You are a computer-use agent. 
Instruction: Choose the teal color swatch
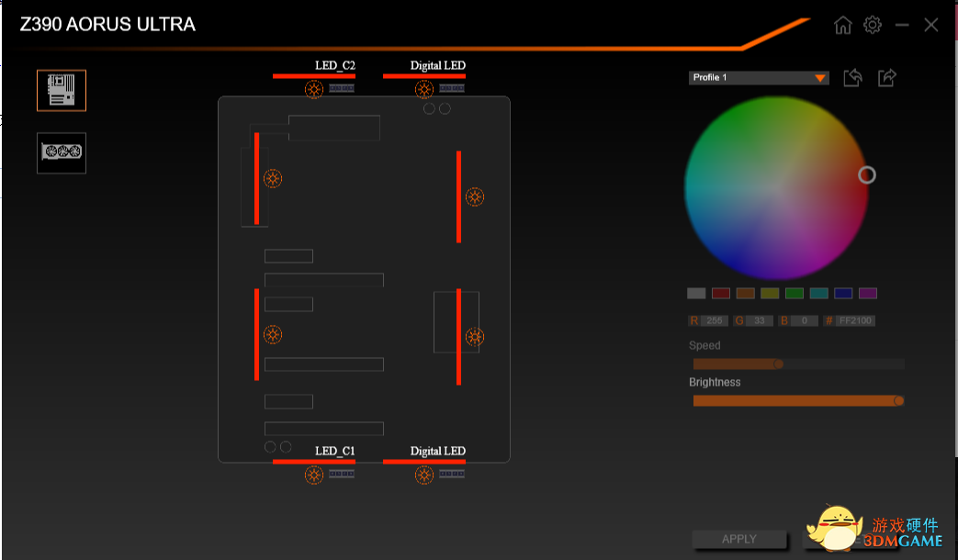[x=818, y=293]
